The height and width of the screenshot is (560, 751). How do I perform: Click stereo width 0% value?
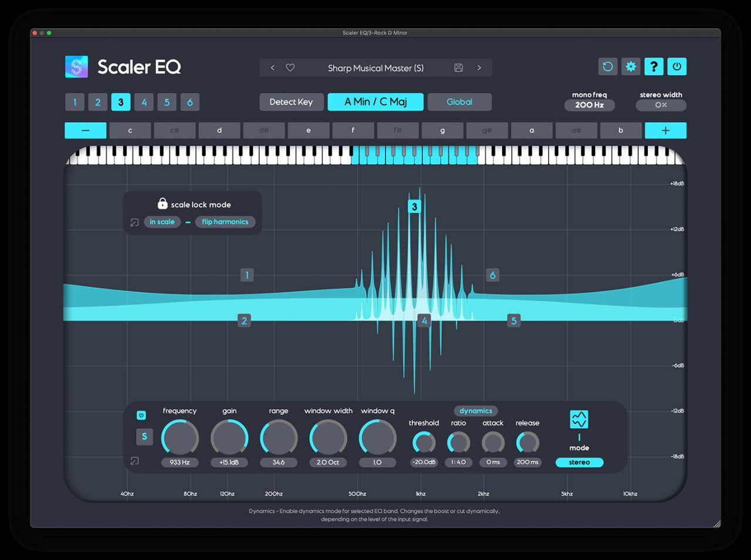(661, 105)
